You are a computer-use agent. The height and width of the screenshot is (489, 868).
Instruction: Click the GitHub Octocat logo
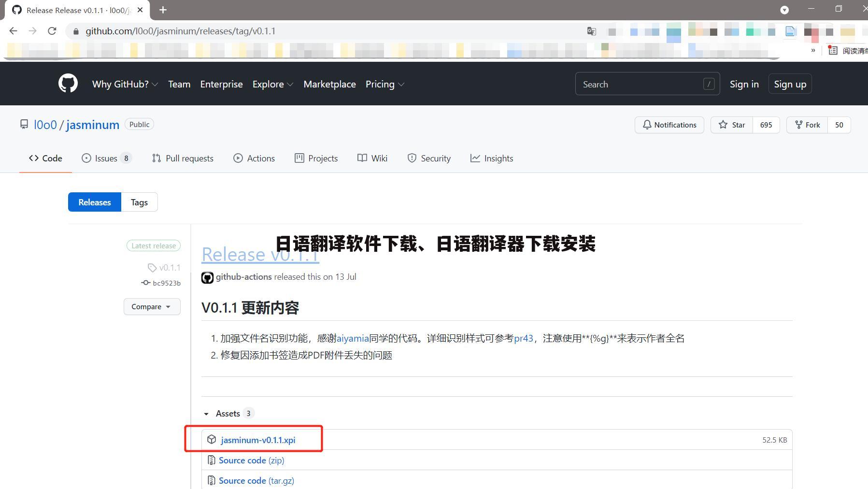[68, 84]
